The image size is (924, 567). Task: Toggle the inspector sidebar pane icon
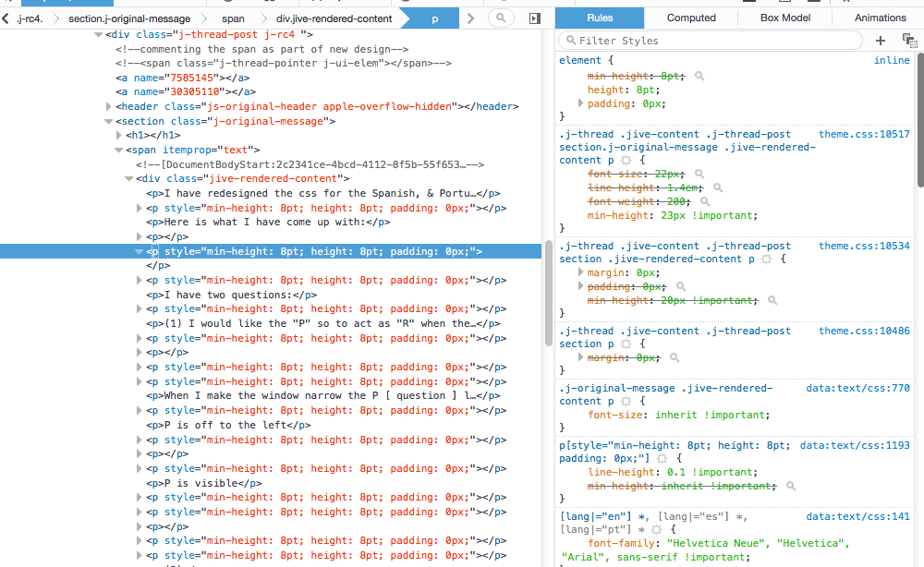click(534, 18)
